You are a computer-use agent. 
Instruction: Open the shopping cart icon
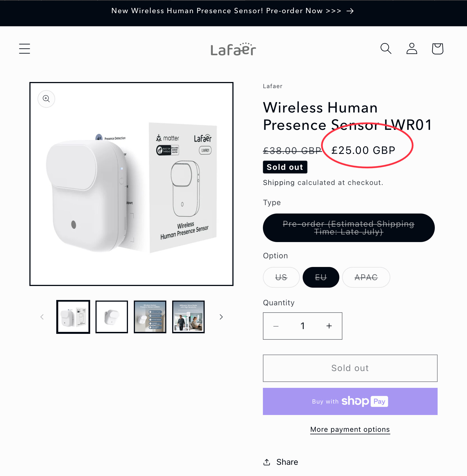437,49
